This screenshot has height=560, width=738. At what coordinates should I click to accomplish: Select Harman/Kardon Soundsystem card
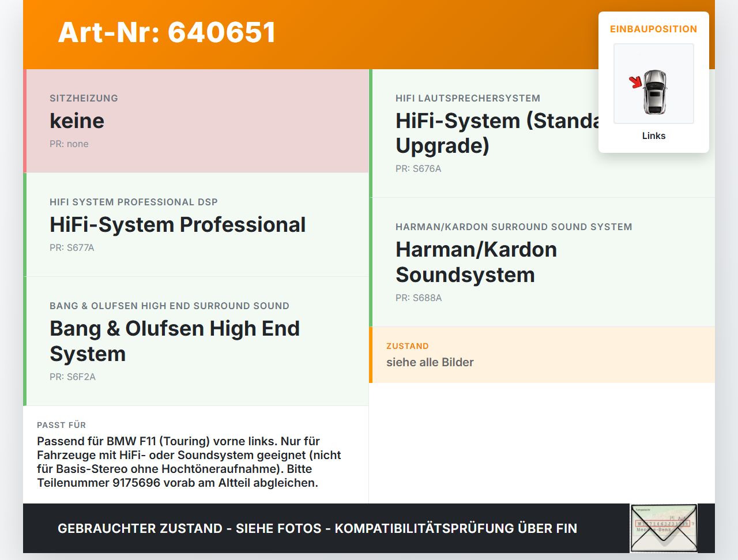542,262
